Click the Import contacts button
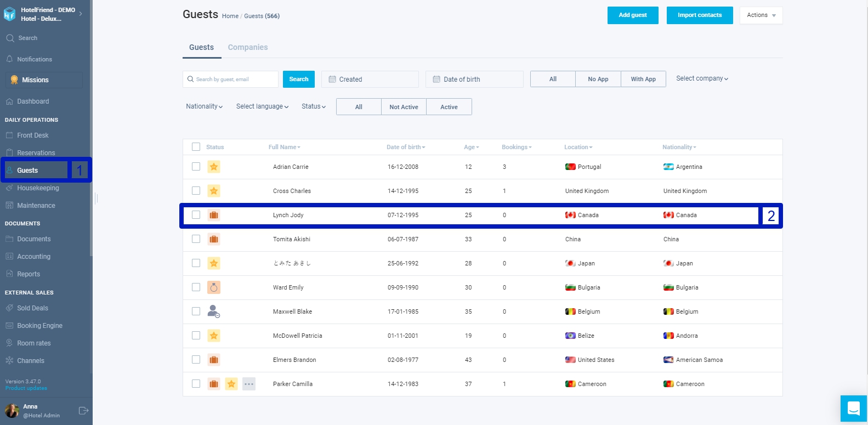 point(700,15)
